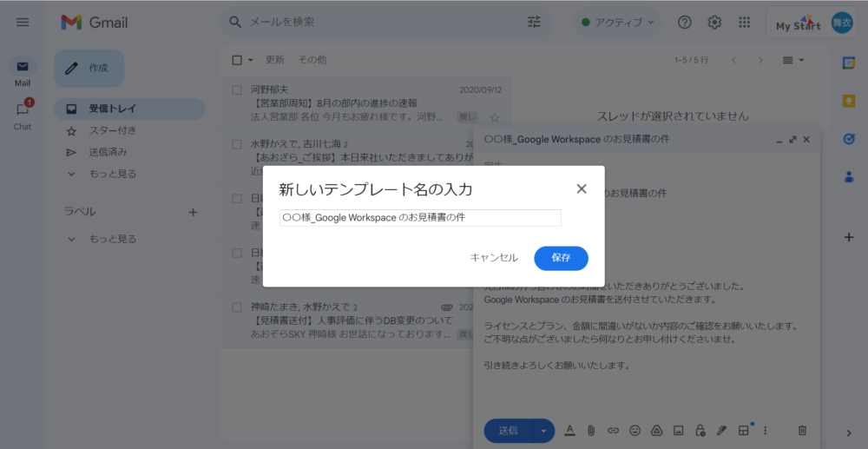Star the 河野郁夫 email

coord(495,118)
